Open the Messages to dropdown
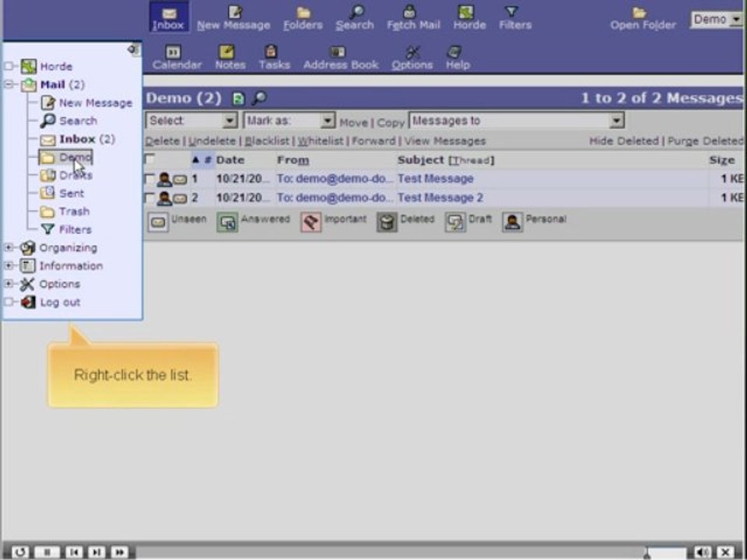 coord(517,121)
